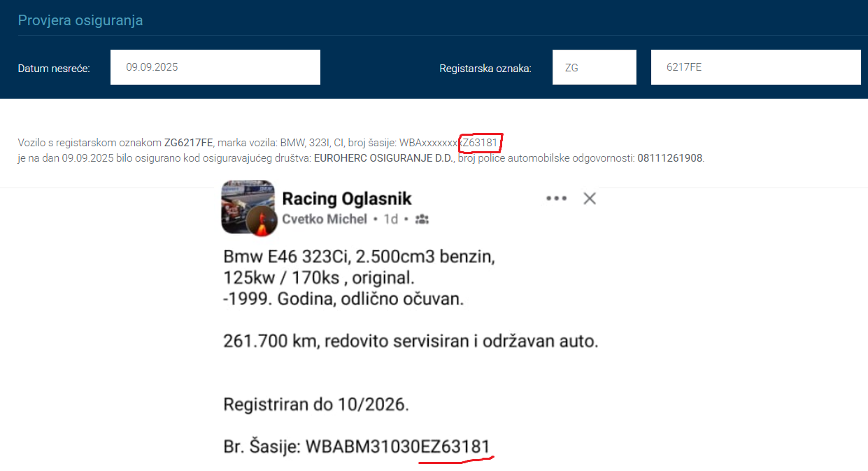Close the Racing Oglasnik post
Image resolution: width=868 pixels, height=471 pixels.
[x=590, y=198]
